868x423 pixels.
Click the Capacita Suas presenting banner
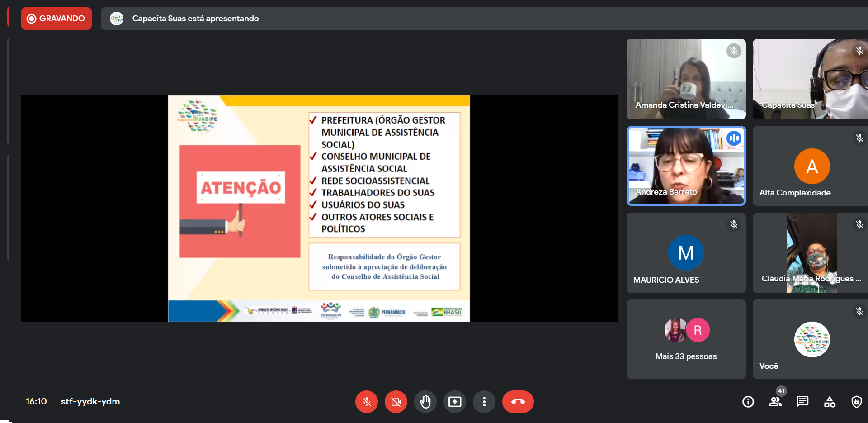tap(195, 19)
